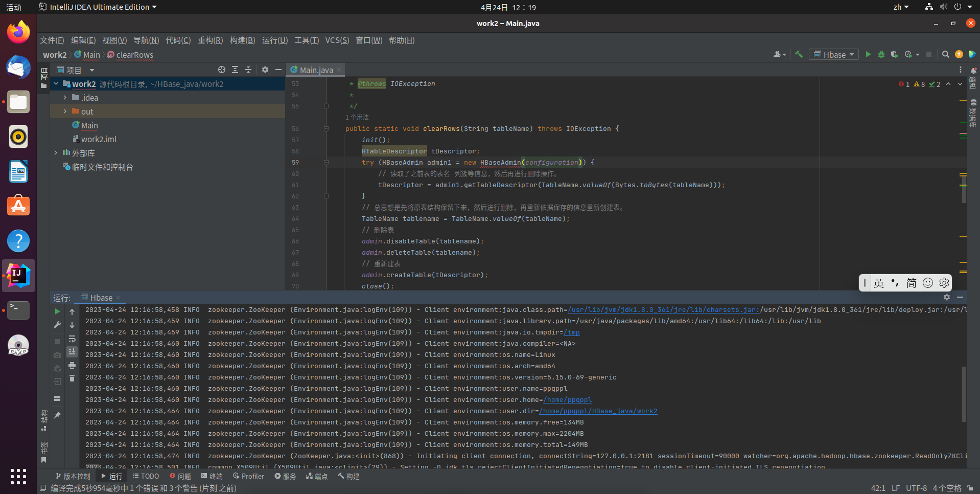980x494 pixels.
Task: Clear all console output with trash icon
Action: click(72, 378)
